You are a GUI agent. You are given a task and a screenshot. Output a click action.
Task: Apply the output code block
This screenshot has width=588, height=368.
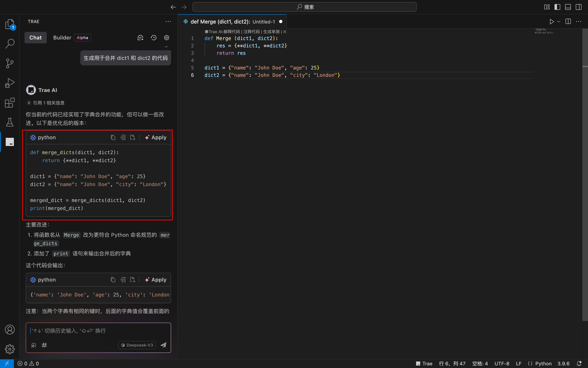(x=156, y=280)
